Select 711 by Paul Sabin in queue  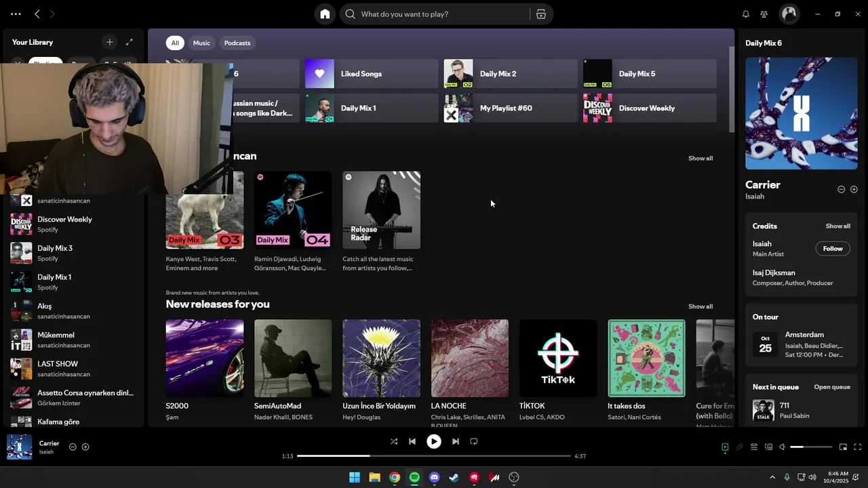click(x=802, y=410)
